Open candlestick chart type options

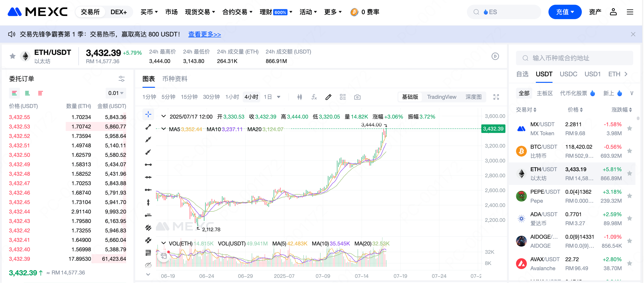pos(300,97)
